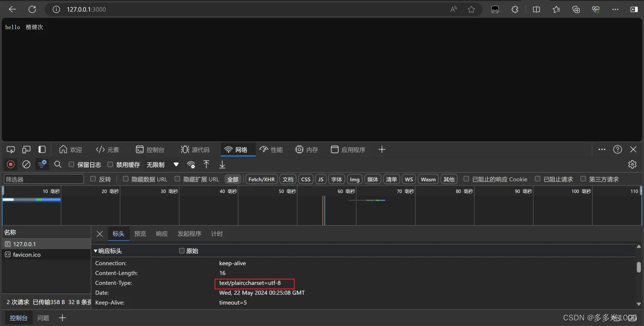Viewport: 644px width, 326px height.
Task: Toggle the browser sidebar icon
Action: pos(634,9)
